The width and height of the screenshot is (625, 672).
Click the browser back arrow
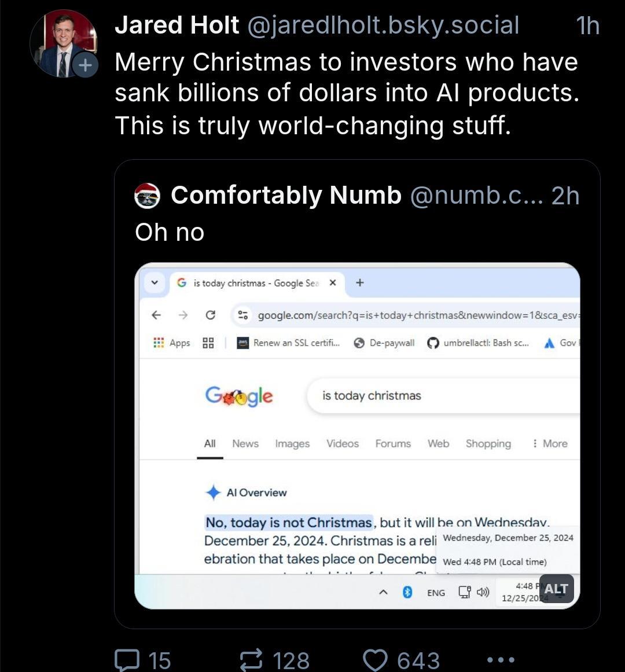pyautogui.click(x=156, y=315)
